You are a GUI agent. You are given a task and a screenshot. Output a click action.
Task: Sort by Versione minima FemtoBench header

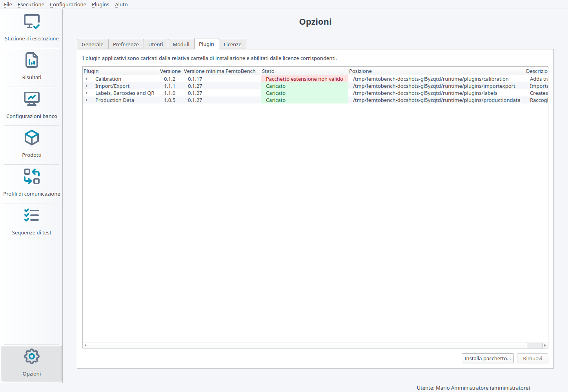(222, 71)
